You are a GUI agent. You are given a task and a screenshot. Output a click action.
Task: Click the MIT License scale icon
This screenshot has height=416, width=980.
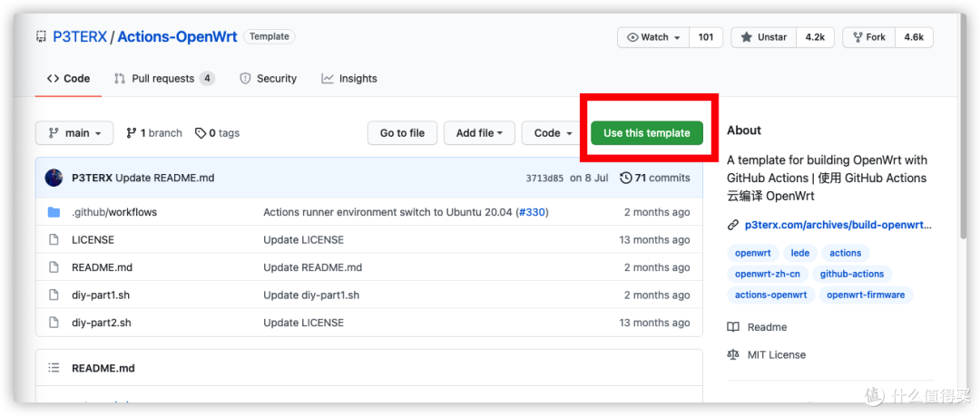pyautogui.click(x=733, y=354)
